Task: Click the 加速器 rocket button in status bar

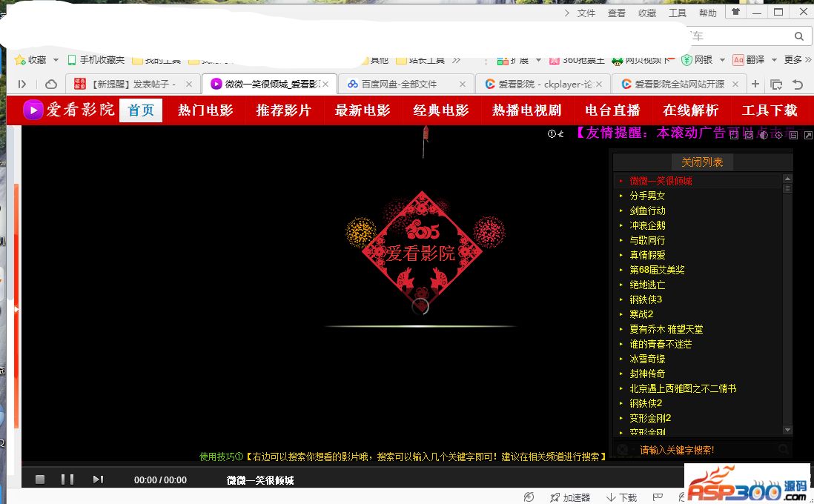Action: (570, 498)
